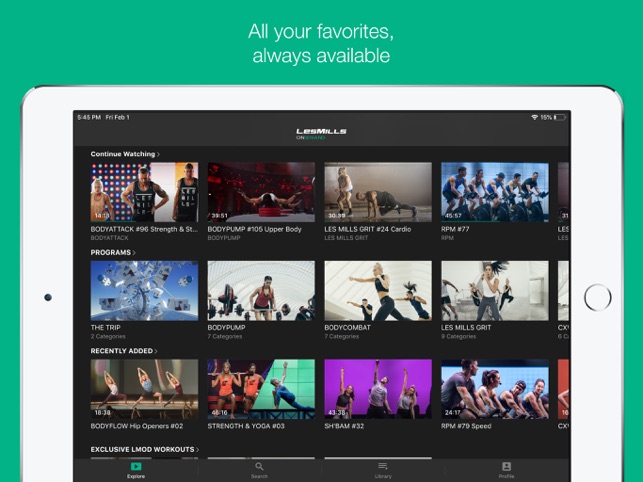Open the Profile icon in bottom bar
Viewport: 643px width, 482px height.
click(x=506, y=466)
